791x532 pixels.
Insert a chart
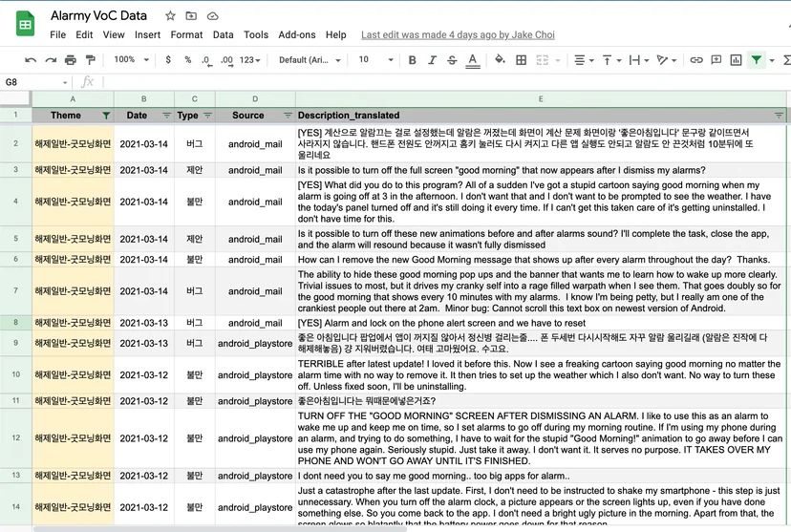(736, 60)
